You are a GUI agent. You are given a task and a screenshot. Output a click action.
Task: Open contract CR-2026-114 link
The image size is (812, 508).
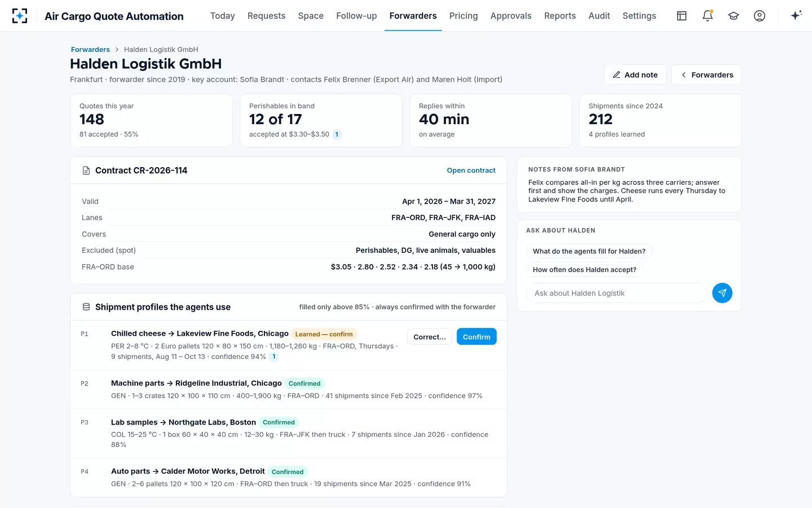tap(471, 170)
